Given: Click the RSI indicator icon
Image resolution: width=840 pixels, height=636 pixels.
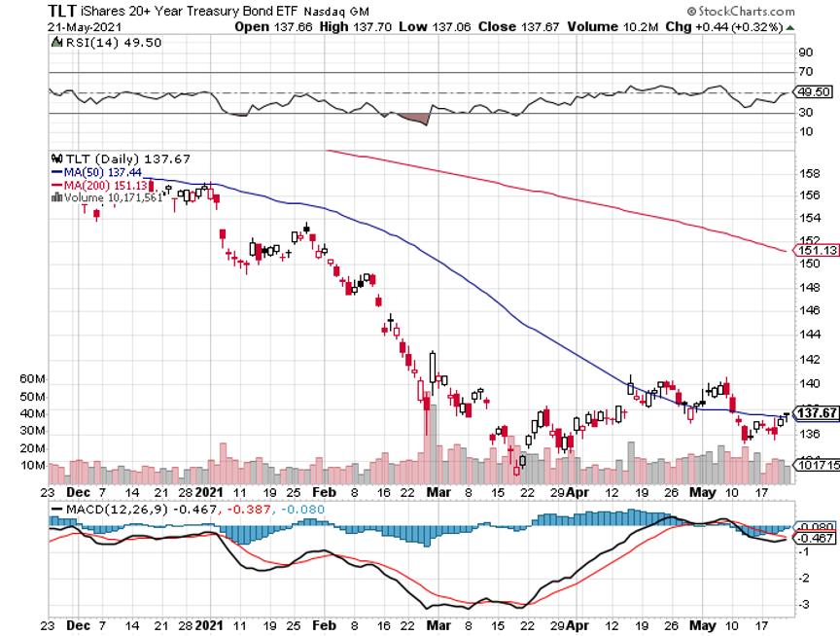Looking at the screenshot, I should pyautogui.click(x=56, y=43).
